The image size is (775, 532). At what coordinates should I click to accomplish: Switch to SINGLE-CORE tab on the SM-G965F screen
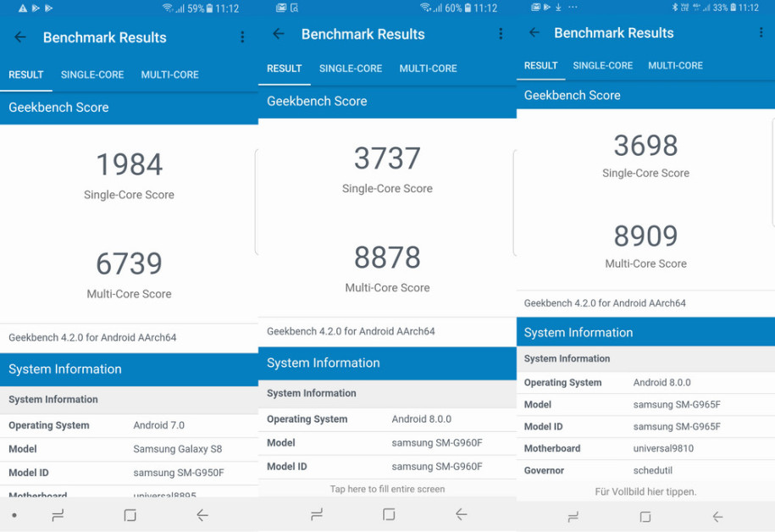(x=602, y=66)
